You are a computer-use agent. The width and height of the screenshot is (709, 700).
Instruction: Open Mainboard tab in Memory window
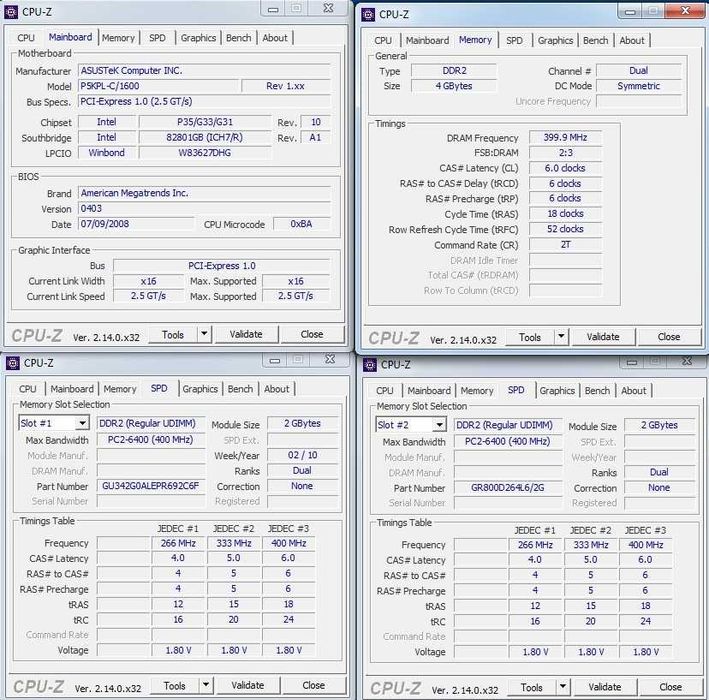427,41
